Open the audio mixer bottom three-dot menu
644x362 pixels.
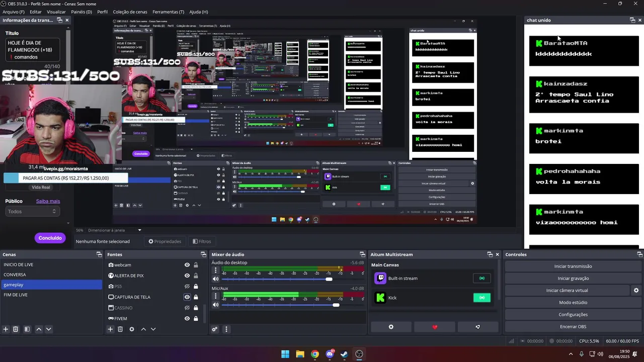click(x=226, y=329)
